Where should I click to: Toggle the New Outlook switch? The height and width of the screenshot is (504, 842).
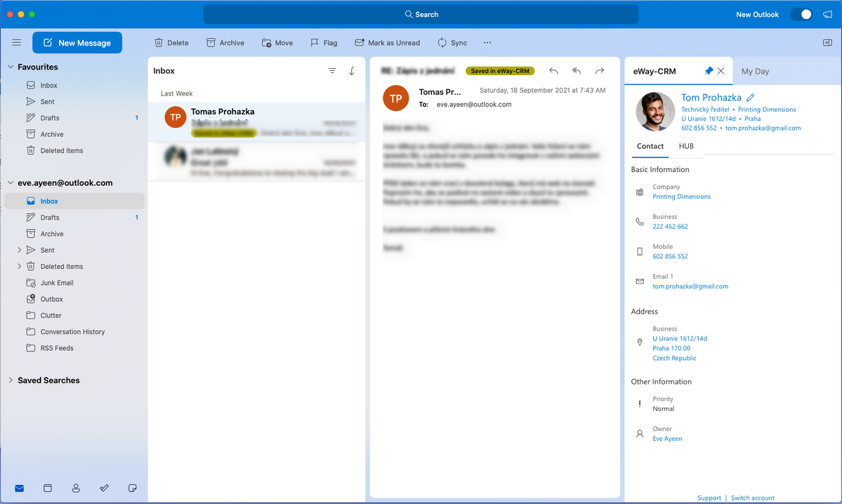pyautogui.click(x=802, y=15)
